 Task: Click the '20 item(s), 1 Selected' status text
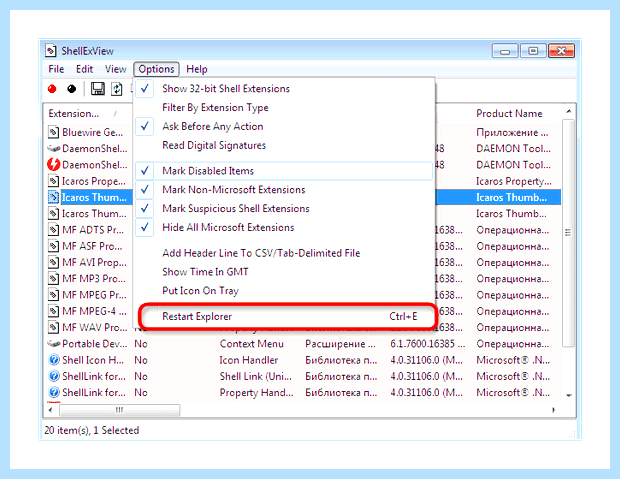92,430
